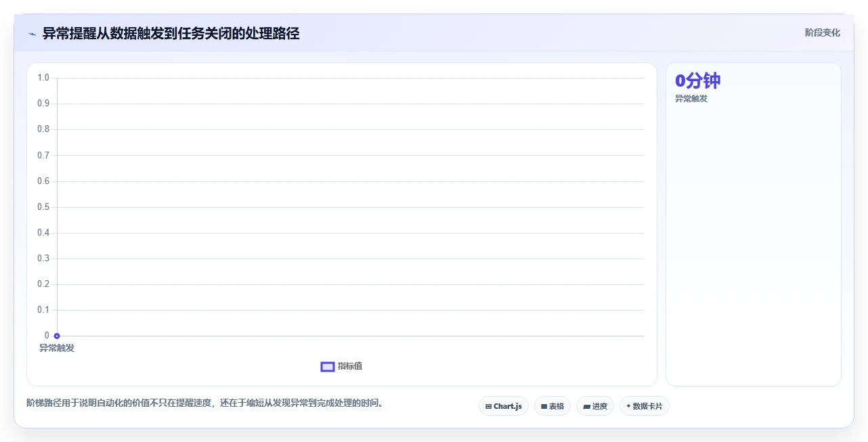The image size is (868, 442).
Task: Select the 表格 tag chip
Action: [x=552, y=406]
